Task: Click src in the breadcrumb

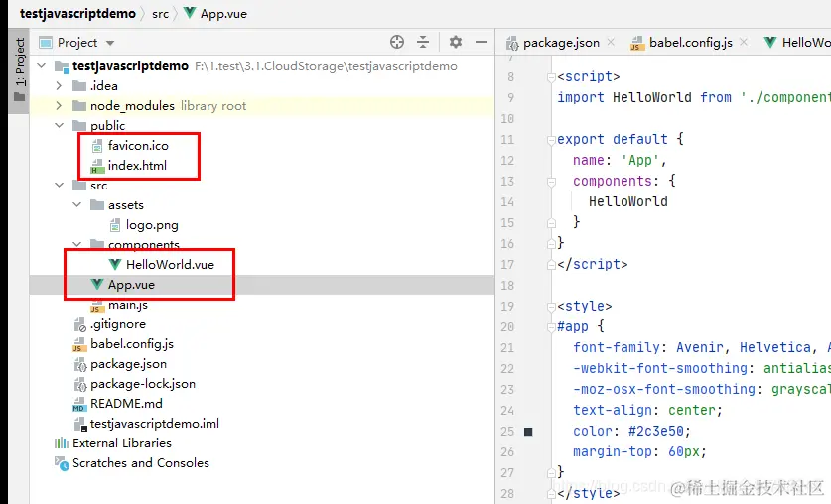Action: [160, 14]
